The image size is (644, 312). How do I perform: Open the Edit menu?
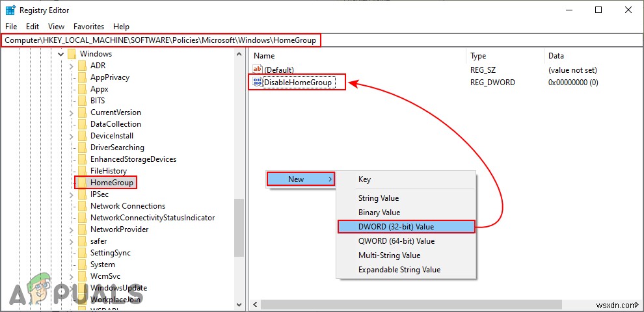tap(33, 26)
